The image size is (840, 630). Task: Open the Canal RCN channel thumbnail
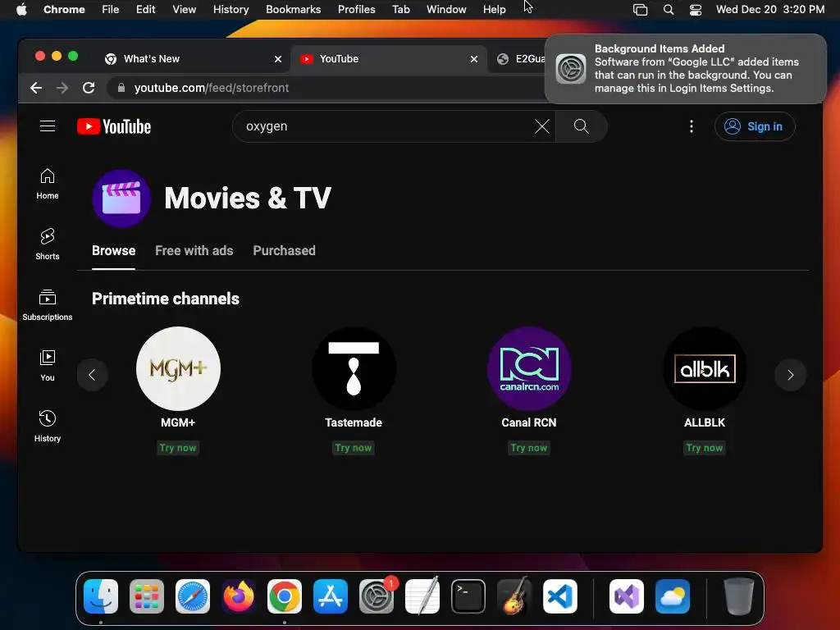point(529,368)
